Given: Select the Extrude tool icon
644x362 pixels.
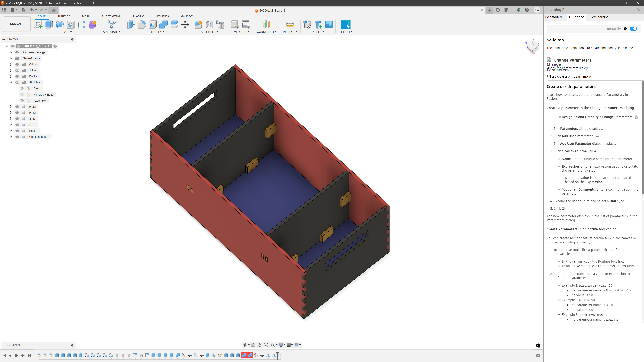Looking at the screenshot, I should click(x=49, y=24).
